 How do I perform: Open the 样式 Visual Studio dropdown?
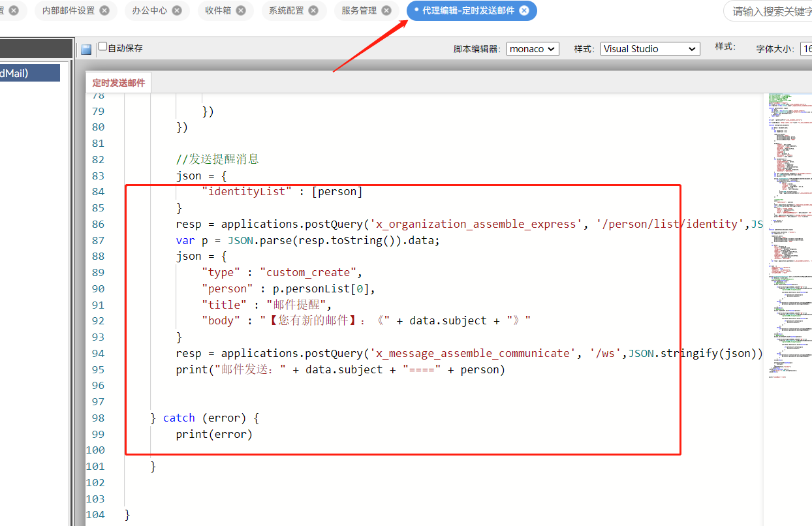[x=650, y=49]
